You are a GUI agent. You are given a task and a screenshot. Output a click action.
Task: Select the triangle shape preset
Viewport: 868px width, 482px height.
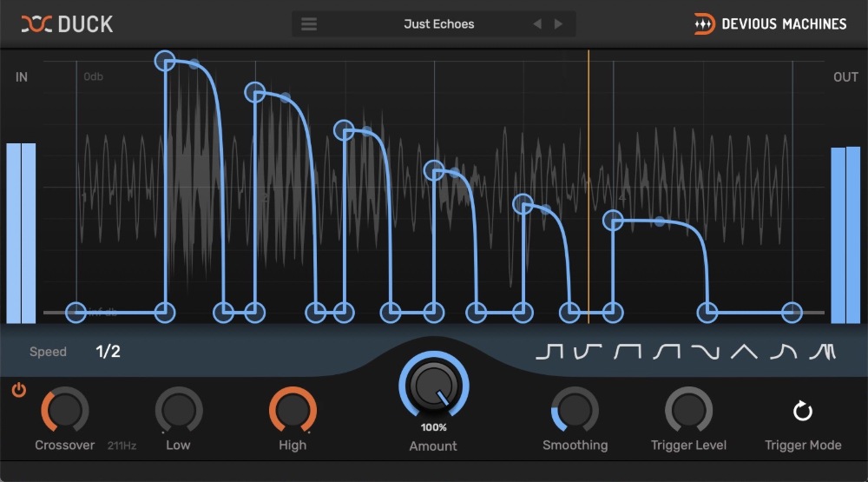pos(744,351)
